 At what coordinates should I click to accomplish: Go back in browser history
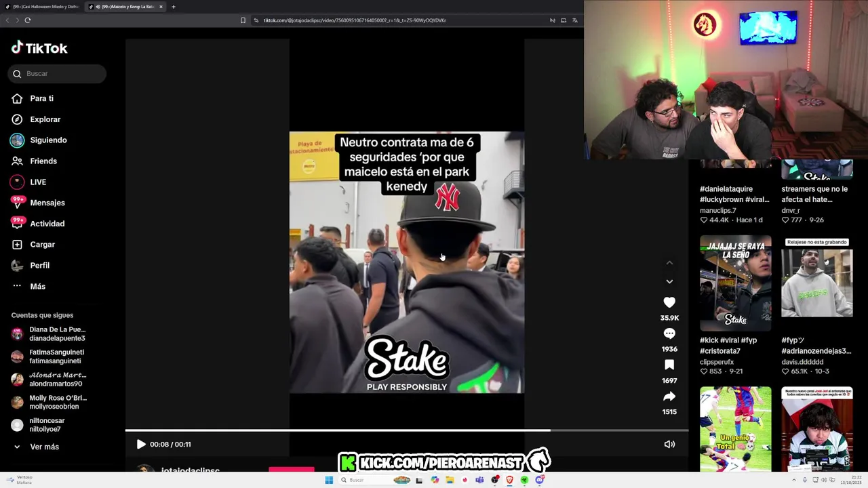point(7,20)
